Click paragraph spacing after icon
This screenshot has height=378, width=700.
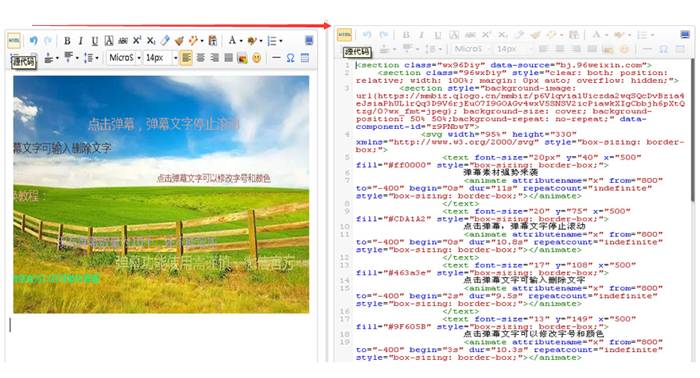coord(68,58)
